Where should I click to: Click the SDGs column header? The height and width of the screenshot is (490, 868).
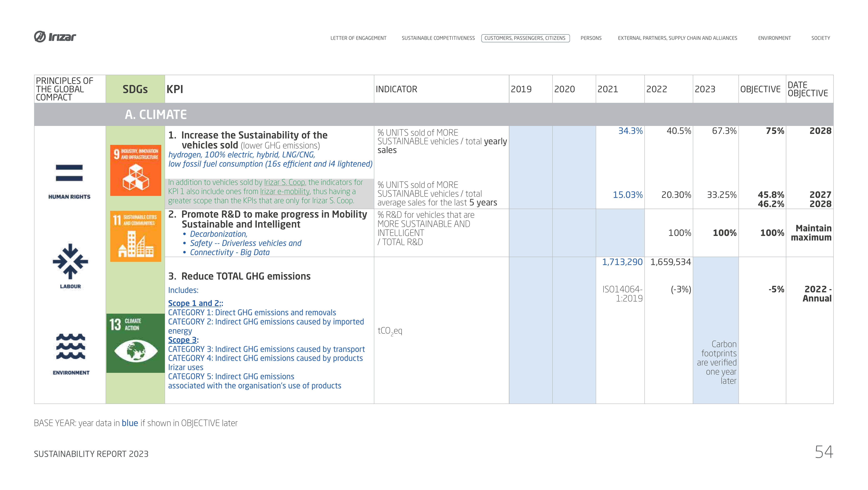(135, 89)
